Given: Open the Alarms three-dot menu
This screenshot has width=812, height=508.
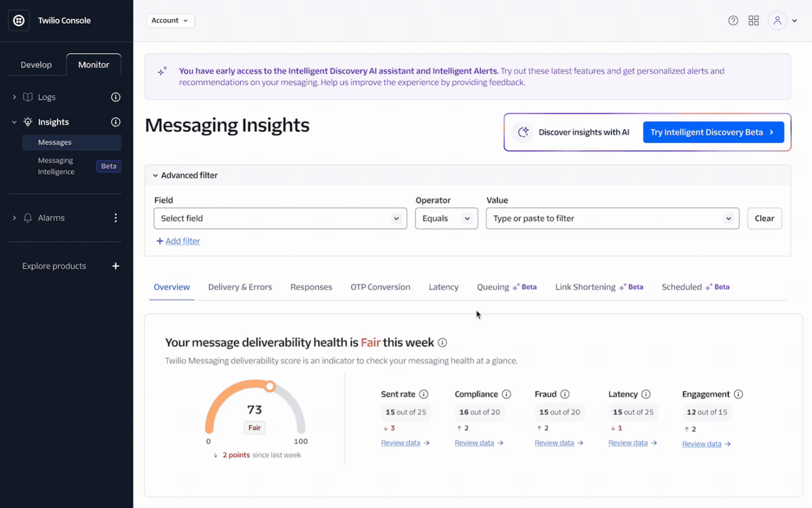Looking at the screenshot, I should (x=116, y=218).
